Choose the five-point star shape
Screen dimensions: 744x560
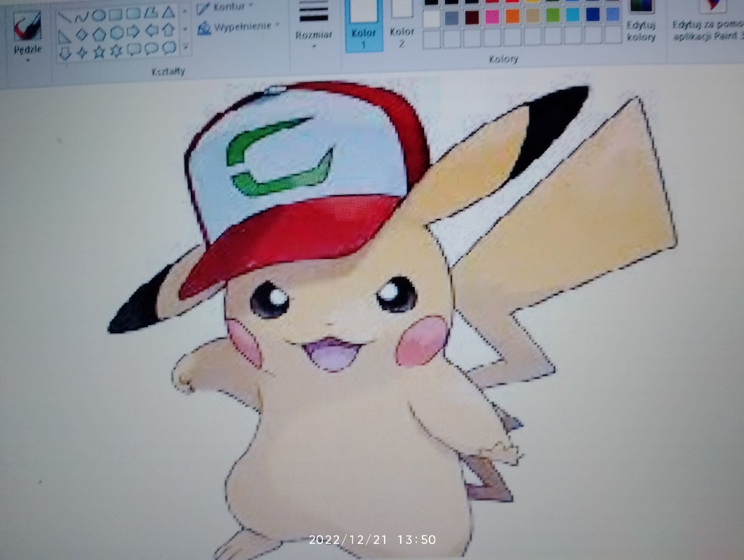[x=99, y=51]
